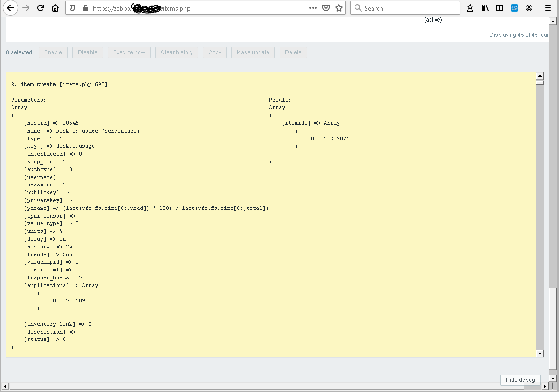Image resolution: width=559 pixels, height=392 pixels.
Task: Click the search magnifier icon
Action: tap(358, 8)
